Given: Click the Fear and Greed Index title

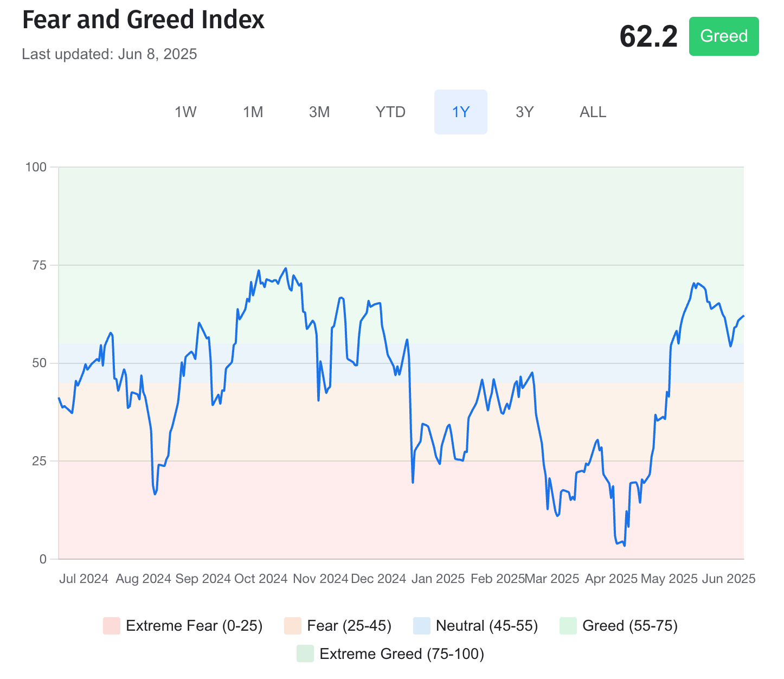Looking at the screenshot, I should 143,20.
